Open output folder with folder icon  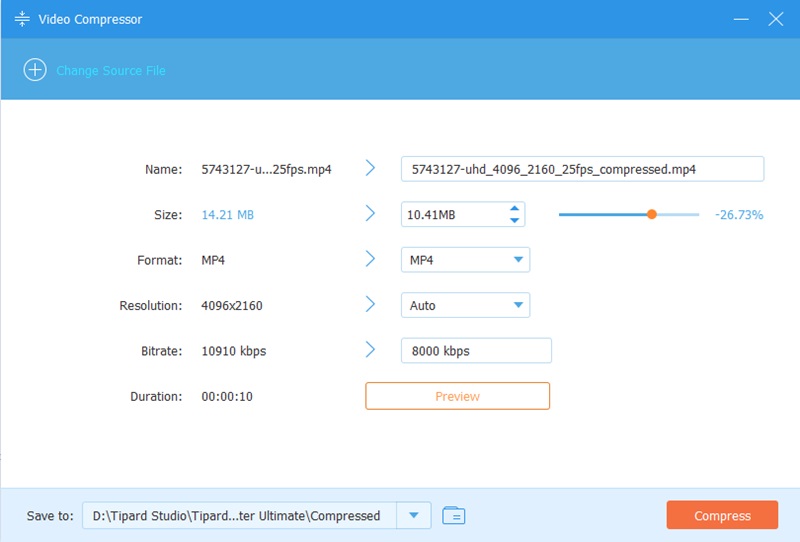click(454, 515)
